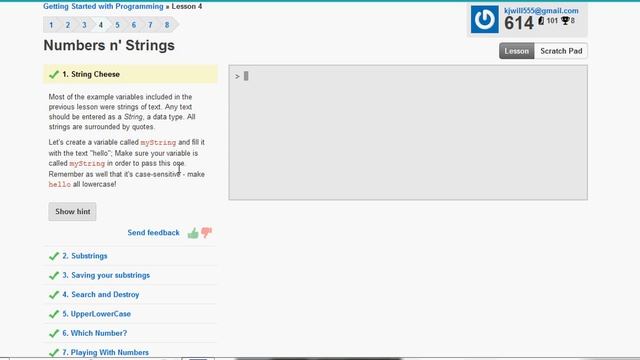Screen dimensions: 640x360
Task: Select current lesson step 4
Action: 101,25
